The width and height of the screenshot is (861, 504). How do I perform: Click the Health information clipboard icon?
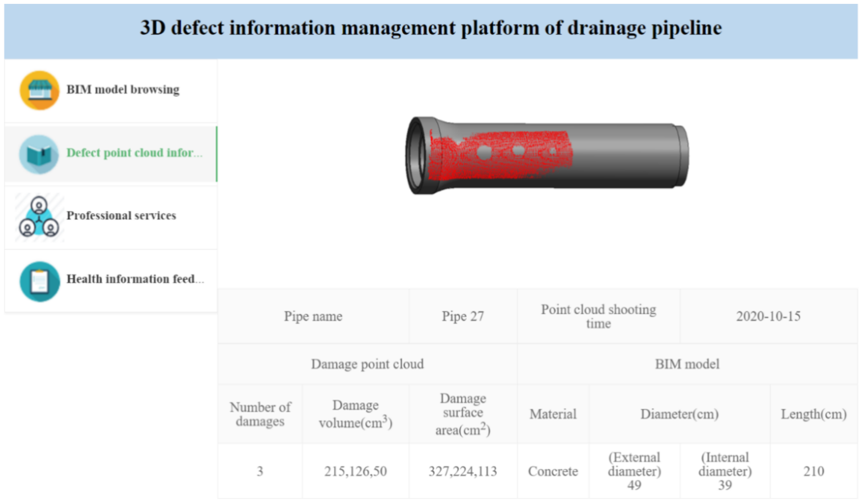point(40,281)
